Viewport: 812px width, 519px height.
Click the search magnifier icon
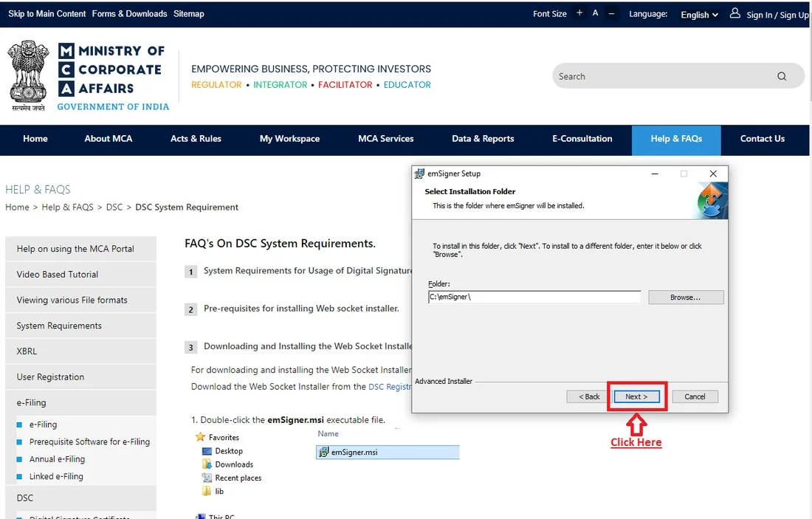pyautogui.click(x=782, y=76)
